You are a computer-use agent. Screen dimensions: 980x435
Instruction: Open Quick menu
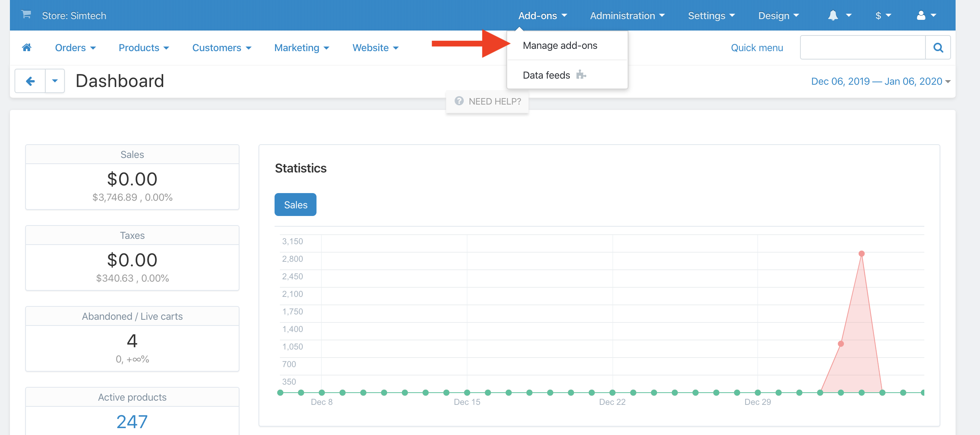pyautogui.click(x=757, y=47)
